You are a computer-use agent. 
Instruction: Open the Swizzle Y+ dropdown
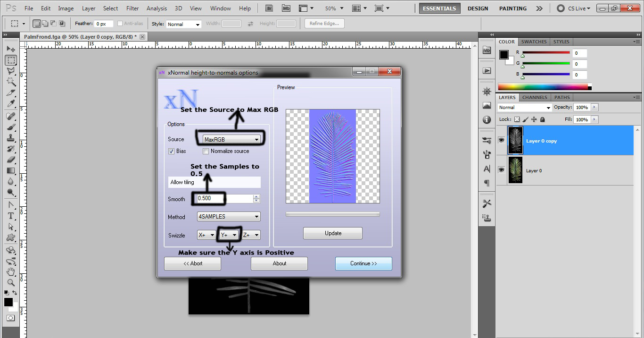click(229, 235)
